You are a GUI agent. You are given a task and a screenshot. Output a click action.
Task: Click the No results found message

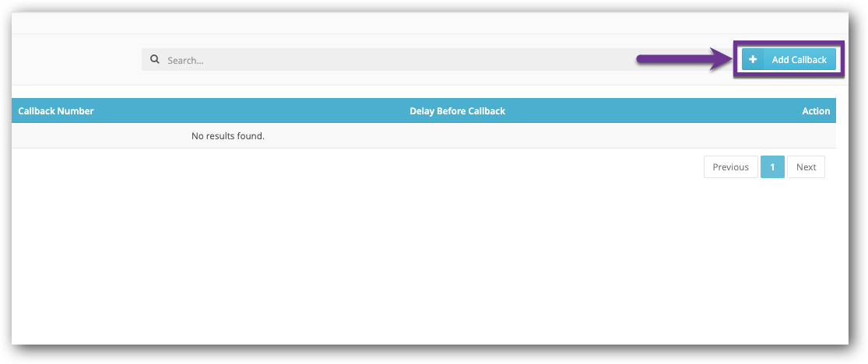228,136
